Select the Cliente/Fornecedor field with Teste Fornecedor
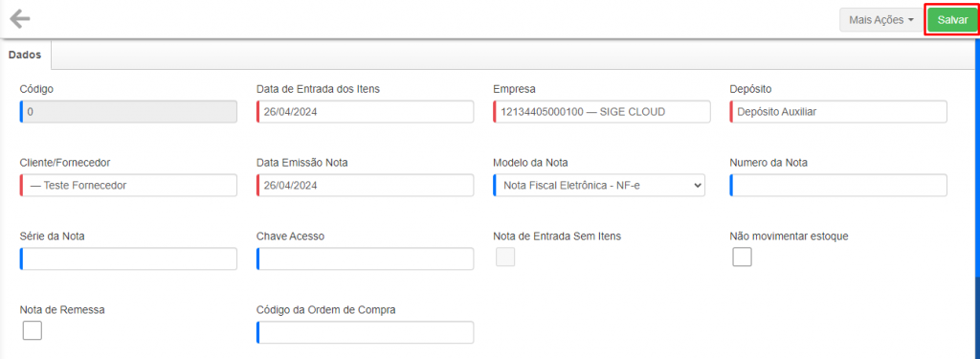This screenshot has height=359, width=980. [x=128, y=185]
